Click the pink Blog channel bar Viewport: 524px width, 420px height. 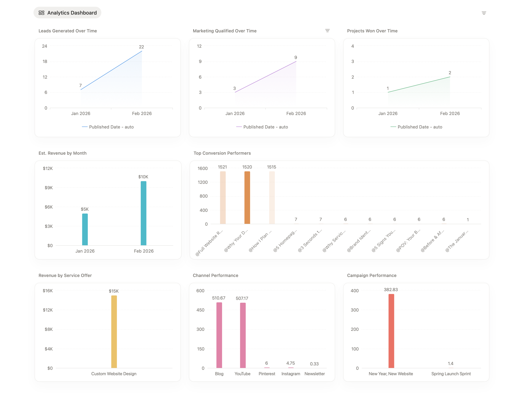point(219,335)
